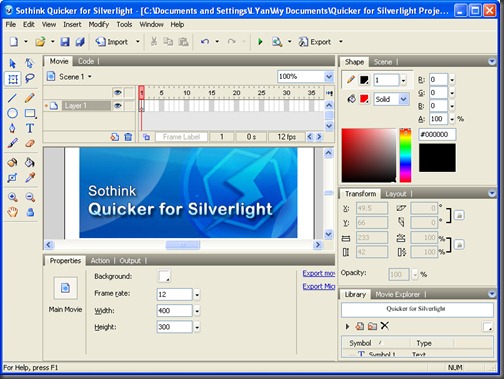Viewport: 504px width, 379px height.
Task: Toggle Layer 1 visibility eye
Action: 117,106
